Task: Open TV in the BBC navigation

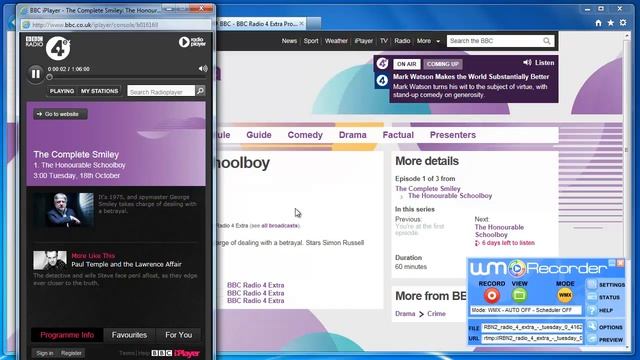Action: 384,41
